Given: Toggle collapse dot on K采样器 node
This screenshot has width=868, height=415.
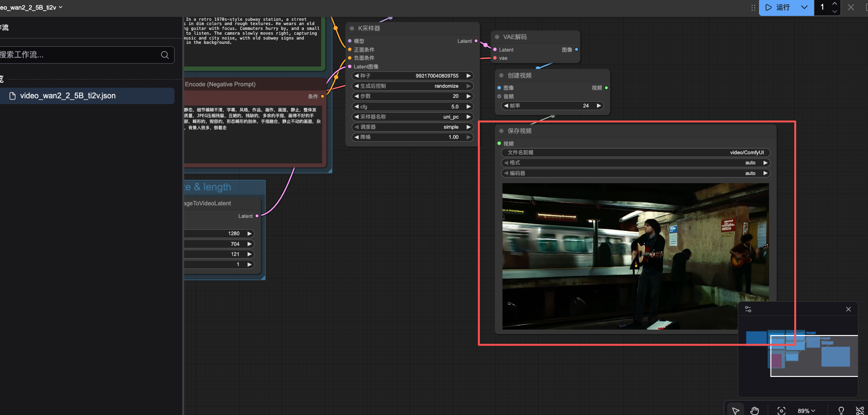Looking at the screenshot, I should 352,28.
